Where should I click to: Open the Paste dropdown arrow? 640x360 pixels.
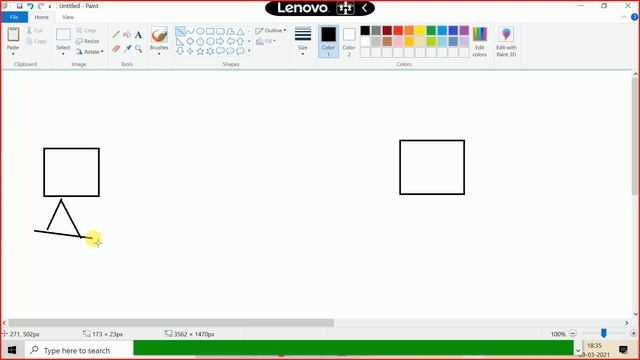tap(13, 54)
